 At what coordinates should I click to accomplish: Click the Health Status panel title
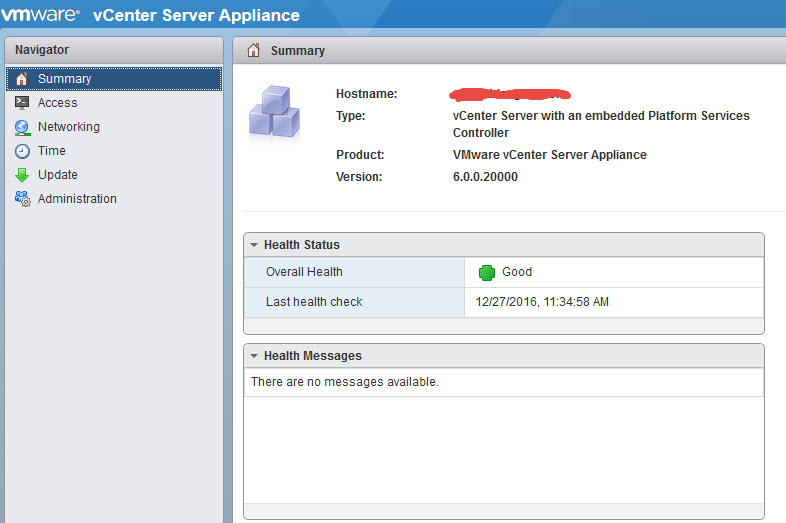click(x=302, y=245)
